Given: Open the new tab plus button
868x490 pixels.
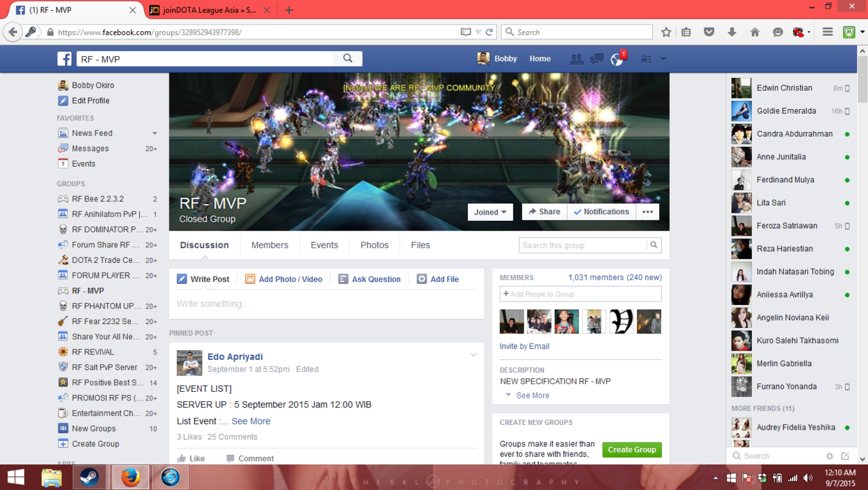Looking at the screenshot, I should click(x=289, y=10).
